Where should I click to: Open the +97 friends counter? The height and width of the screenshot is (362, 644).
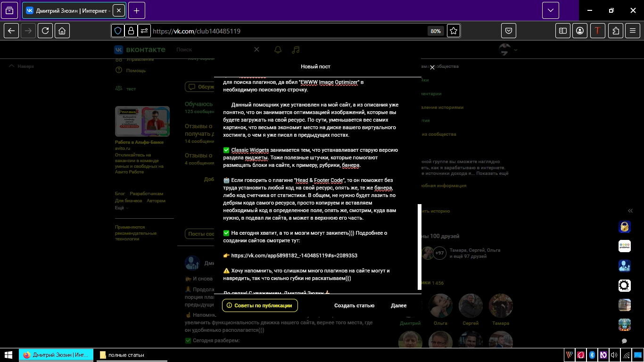coord(439,253)
